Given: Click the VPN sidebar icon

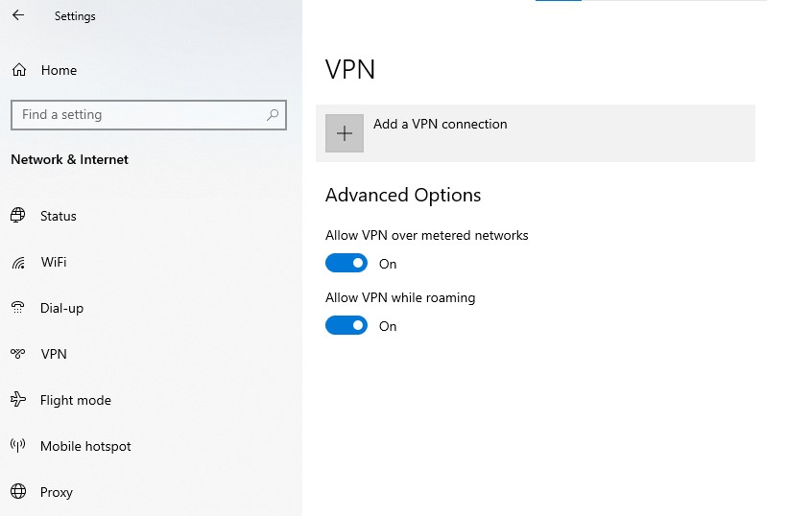Looking at the screenshot, I should pos(17,354).
